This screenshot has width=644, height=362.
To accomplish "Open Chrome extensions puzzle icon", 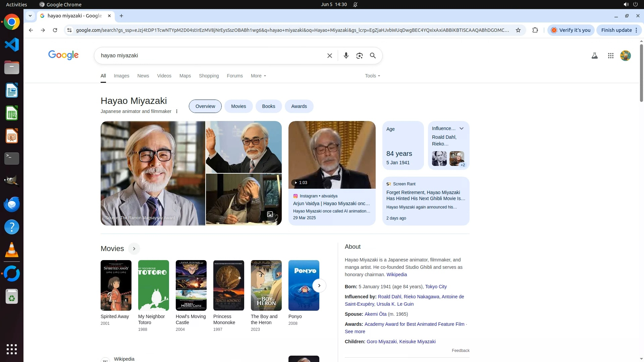I will [x=535, y=30].
